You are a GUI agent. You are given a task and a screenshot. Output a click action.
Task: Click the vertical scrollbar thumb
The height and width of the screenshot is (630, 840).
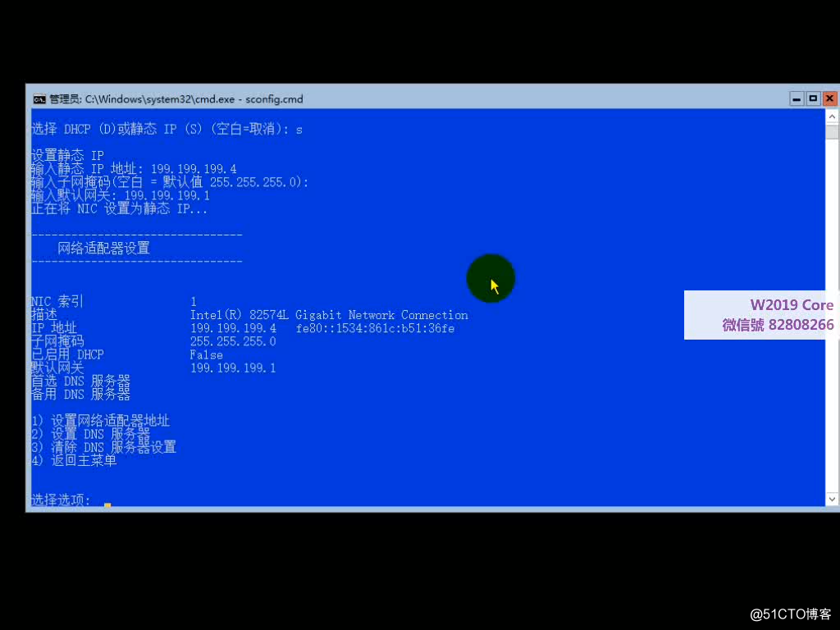tap(832, 132)
